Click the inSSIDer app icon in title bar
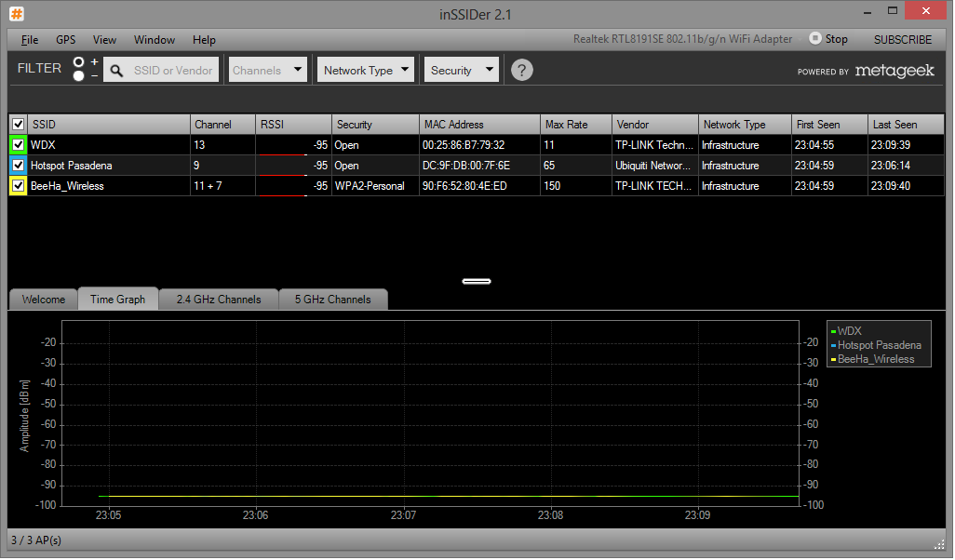This screenshot has width=955, height=560. [x=17, y=13]
